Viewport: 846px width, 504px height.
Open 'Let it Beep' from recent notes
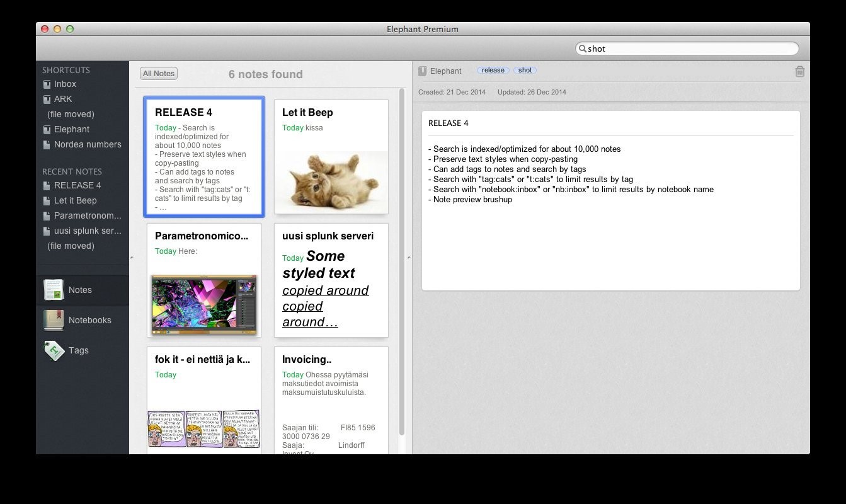(x=75, y=200)
